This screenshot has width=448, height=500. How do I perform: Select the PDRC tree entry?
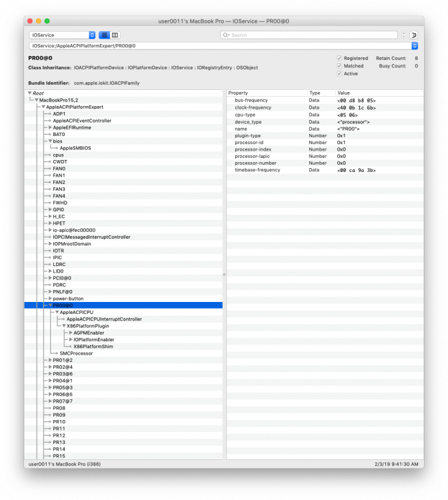(x=59, y=285)
